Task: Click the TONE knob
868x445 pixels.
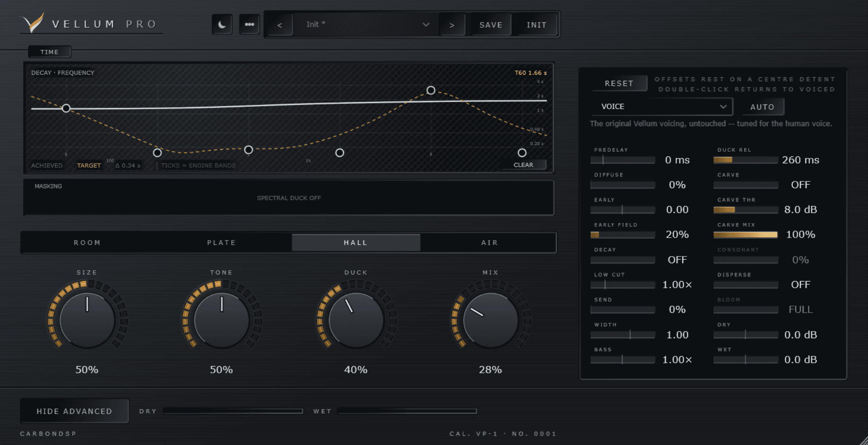Action: pyautogui.click(x=222, y=320)
